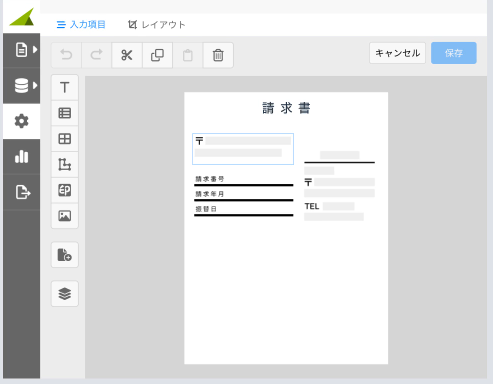Open the database section in sidebar
Image resolution: width=493 pixels, height=384 pixels.
pyautogui.click(x=21, y=85)
